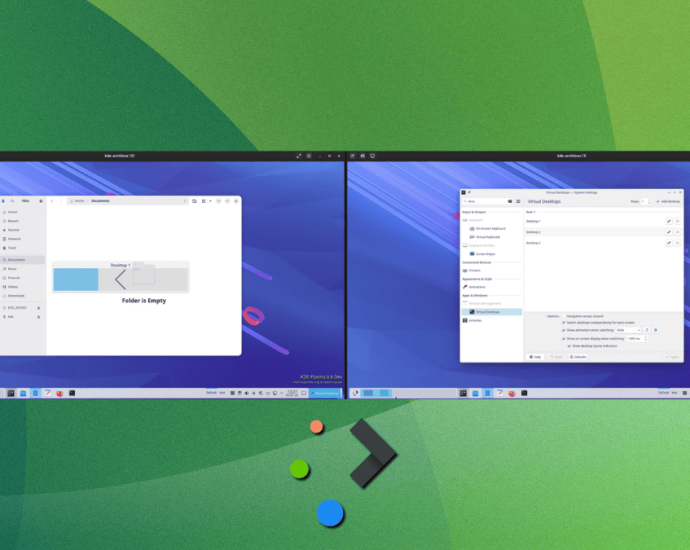Viewport: 690px width, 550px height.
Task: Open Animations in settings sidebar
Action: pyautogui.click(x=492, y=287)
